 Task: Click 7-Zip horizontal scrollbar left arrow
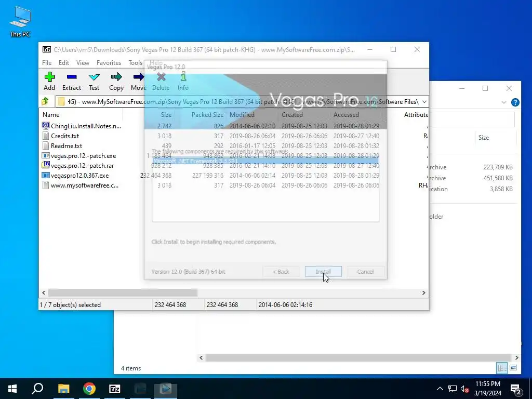[x=44, y=293]
